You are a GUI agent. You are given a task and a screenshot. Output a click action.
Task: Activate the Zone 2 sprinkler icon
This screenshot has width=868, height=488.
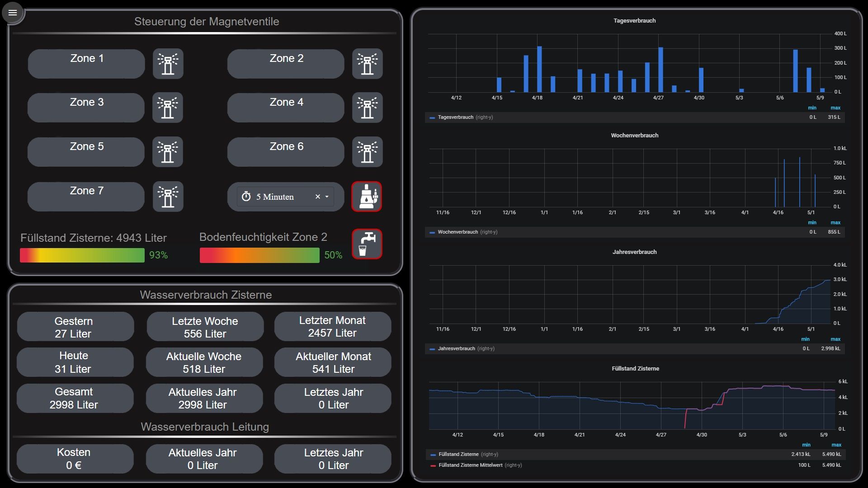(x=367, y=64)
